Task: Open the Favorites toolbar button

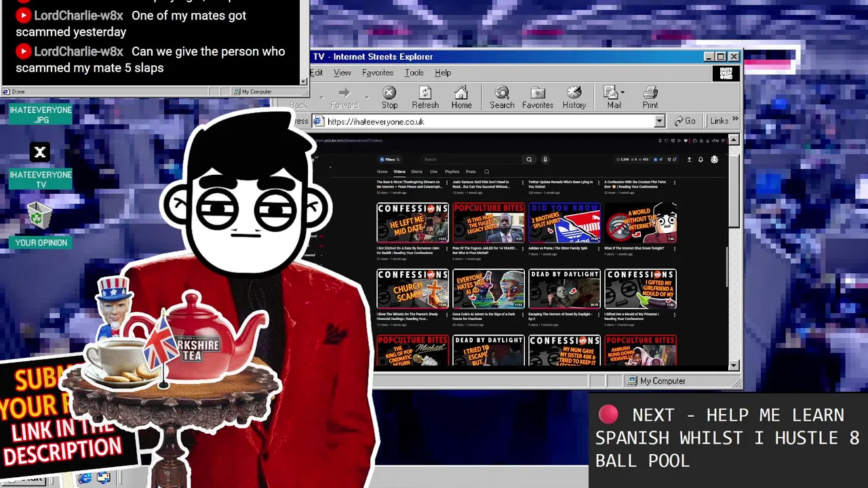Action: [538, 98]
